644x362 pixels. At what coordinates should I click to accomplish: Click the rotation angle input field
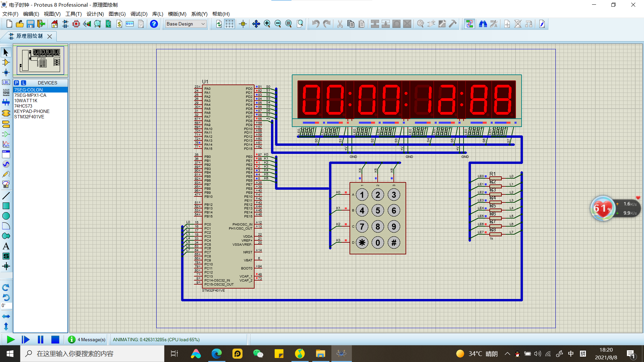(x=6, y=305)
